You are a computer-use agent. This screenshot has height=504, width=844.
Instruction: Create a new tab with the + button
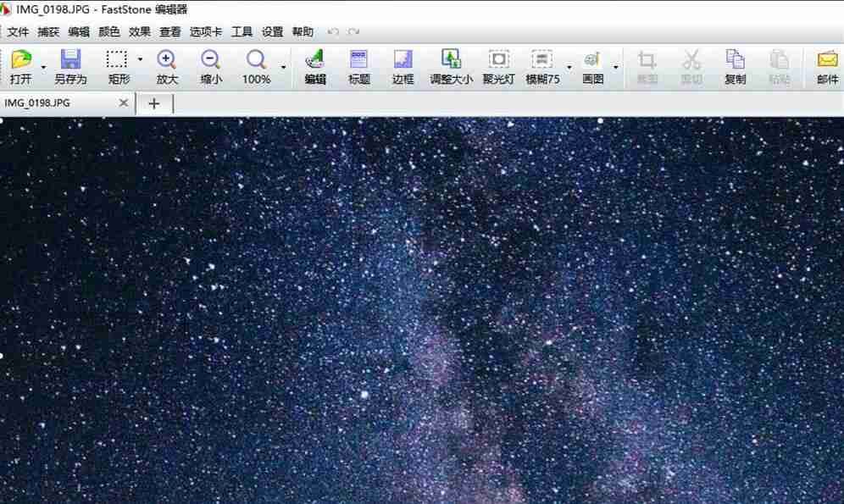tap(154, 102)
